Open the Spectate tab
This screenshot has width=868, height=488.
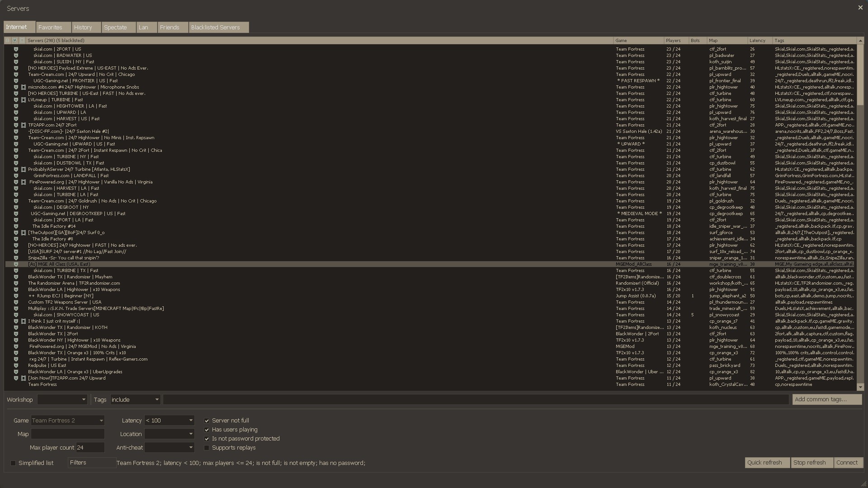pyautogui.click(x=119, y=28)
